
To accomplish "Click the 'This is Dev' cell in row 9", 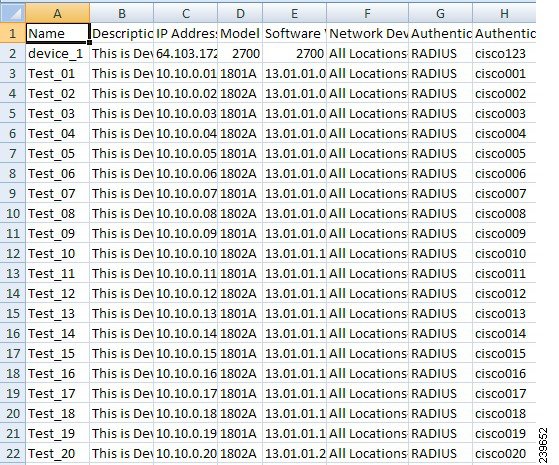I will click(x=122, y=193).
